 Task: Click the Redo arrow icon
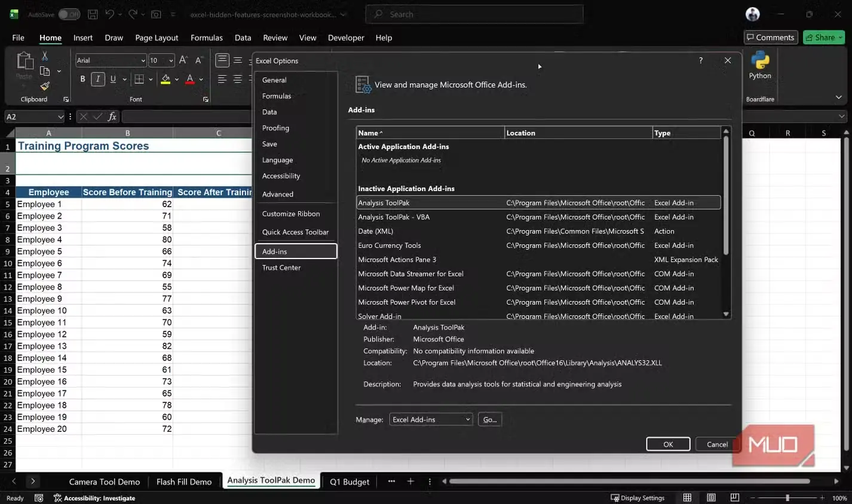click(x=133, y=14)
